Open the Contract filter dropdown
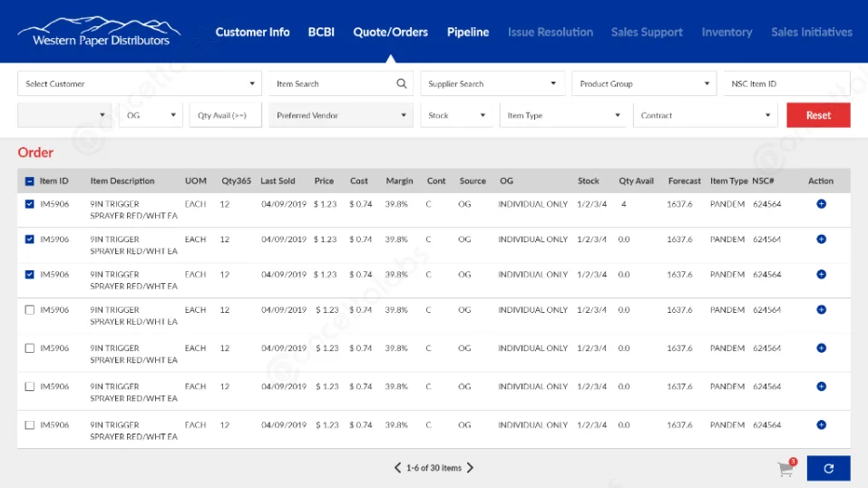 pyautogui.click(x=705, y=115)
